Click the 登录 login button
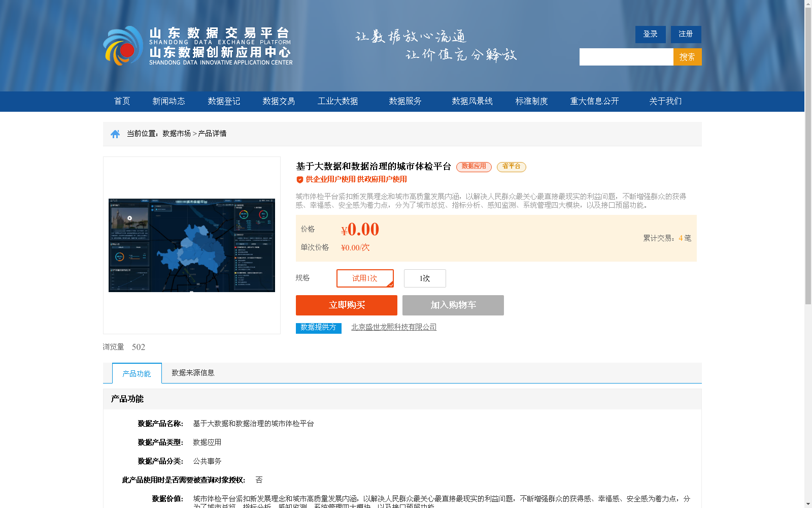Screen dimensions: 812x508 (x=650, y=34)
